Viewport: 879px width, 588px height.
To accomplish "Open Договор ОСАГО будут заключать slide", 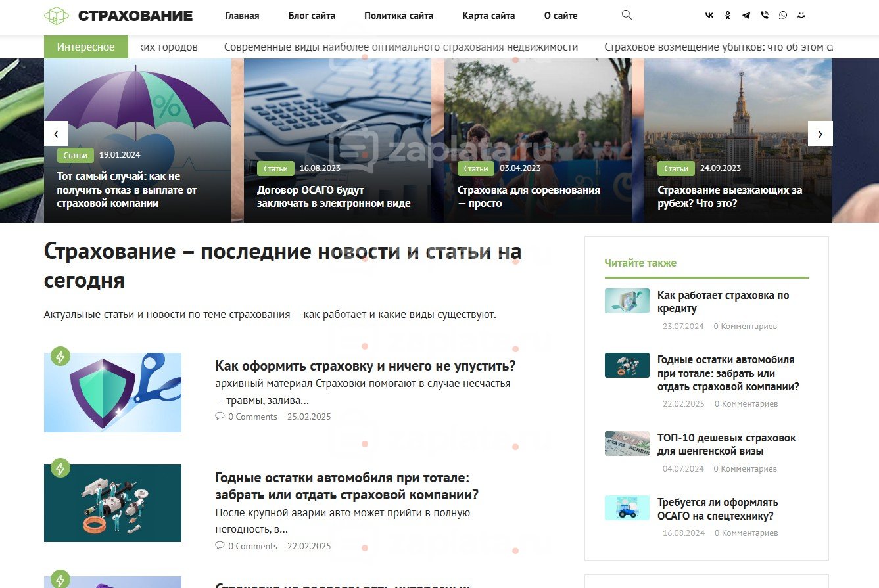I will click(x=334, y=196).
